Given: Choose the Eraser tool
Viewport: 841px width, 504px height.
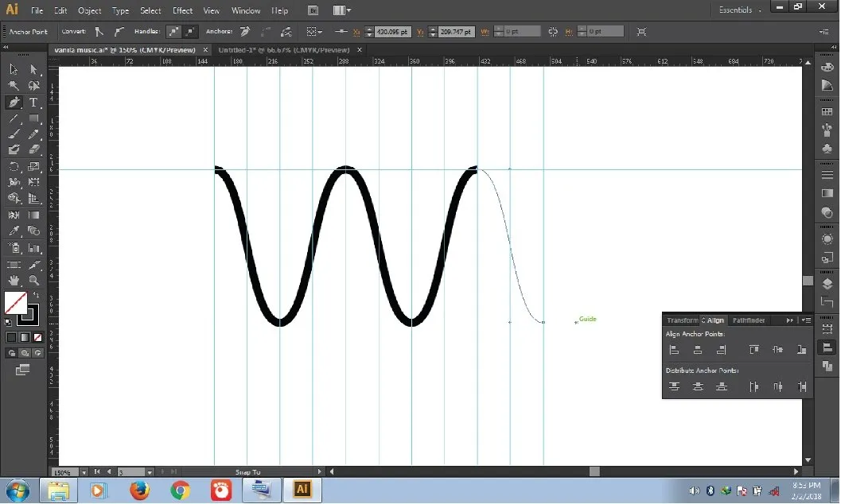Looking at the screenshot, I should 33,150.
